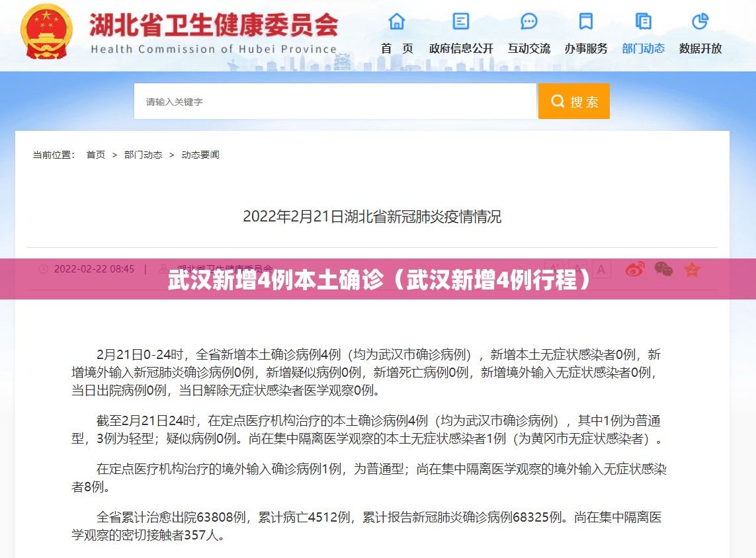Click the 办事服务 bookmark icon

tap(586, 21)
